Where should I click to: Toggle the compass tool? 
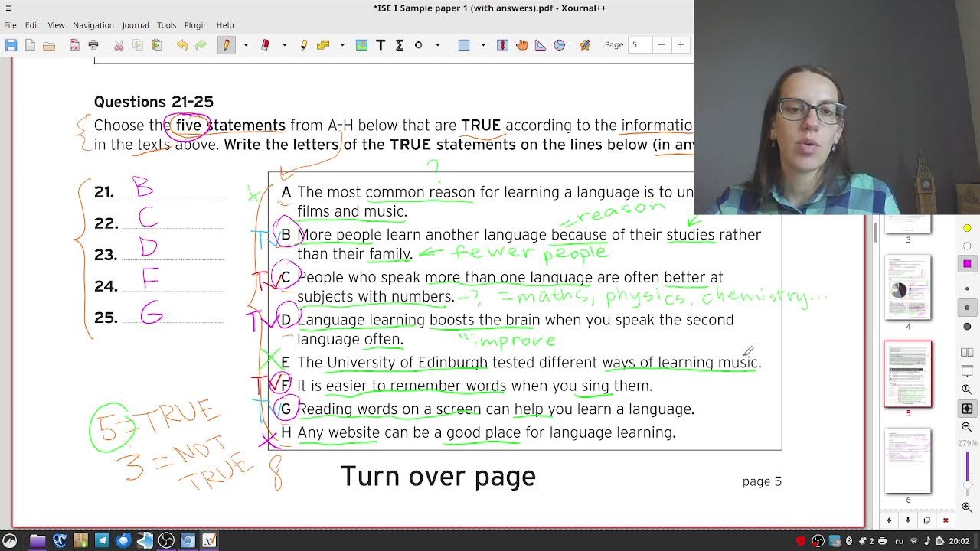point(559,45)
